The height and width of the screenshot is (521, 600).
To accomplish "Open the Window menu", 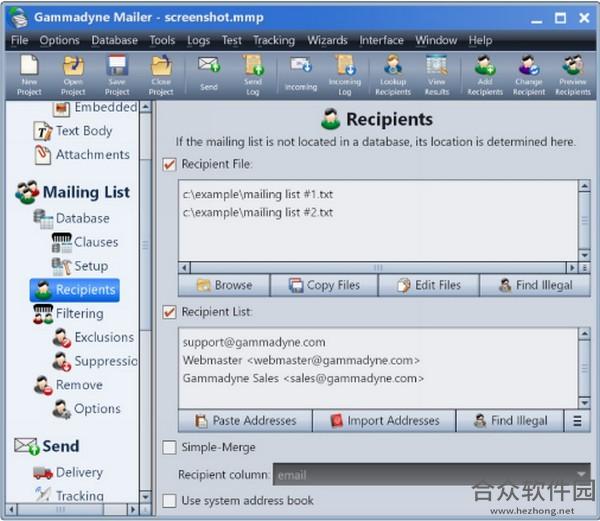I will click(436, 40).
